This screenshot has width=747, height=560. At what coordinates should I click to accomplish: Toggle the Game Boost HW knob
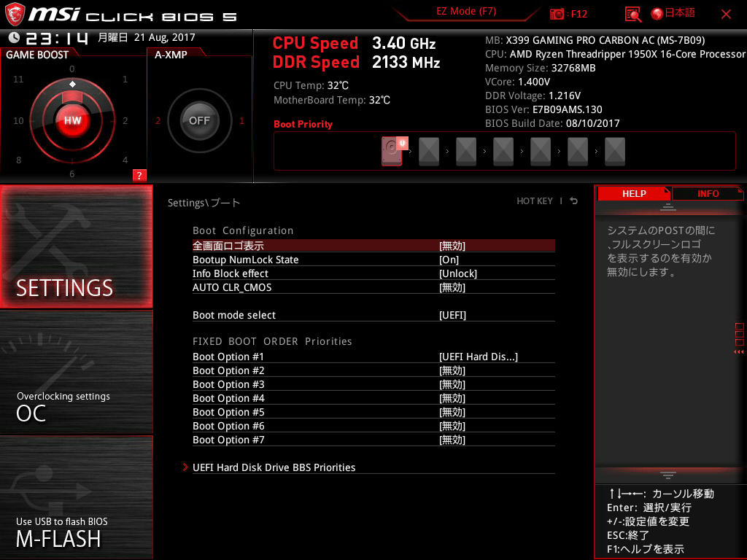coord(72,120)
